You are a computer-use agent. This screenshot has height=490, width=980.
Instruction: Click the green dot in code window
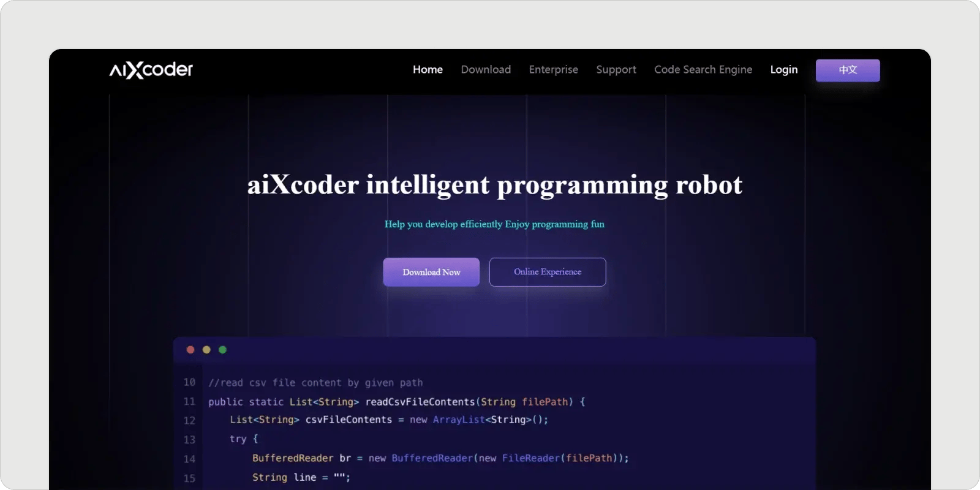tap(222, 350)
